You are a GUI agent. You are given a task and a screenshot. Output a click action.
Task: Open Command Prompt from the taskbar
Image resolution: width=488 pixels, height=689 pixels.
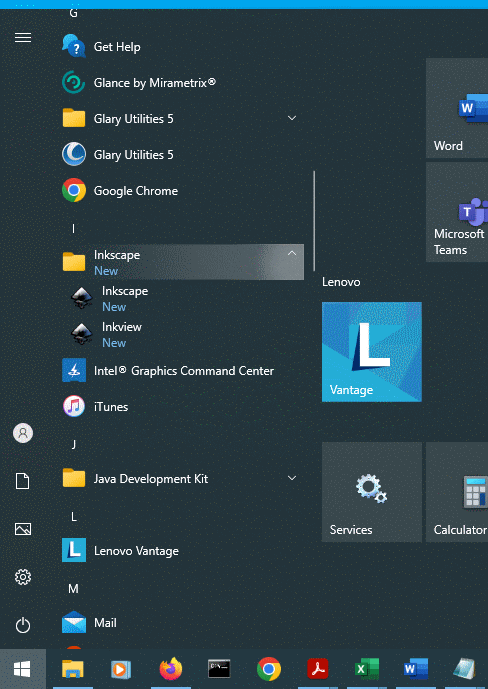pyautogui.click(x=219, y=669)
